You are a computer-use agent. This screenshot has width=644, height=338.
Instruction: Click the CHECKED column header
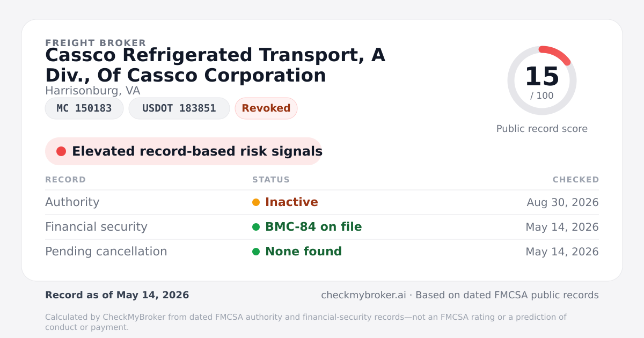[576, 180]
